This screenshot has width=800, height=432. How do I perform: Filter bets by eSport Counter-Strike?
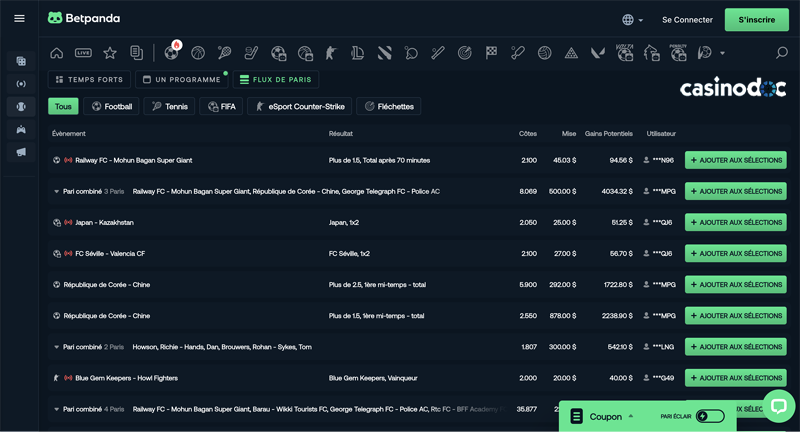pos(299,107)
